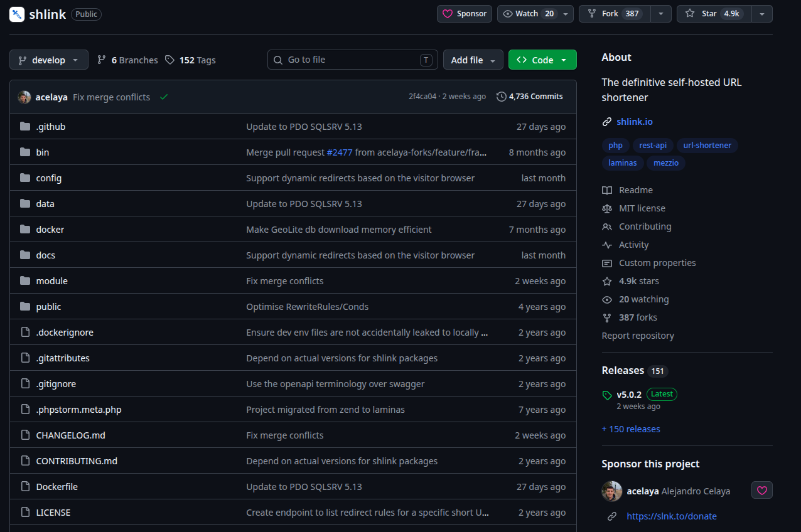Viewport: 801px width, 532px height.
Task: Expand the Add file dropdown
Action: coord(473,60)
